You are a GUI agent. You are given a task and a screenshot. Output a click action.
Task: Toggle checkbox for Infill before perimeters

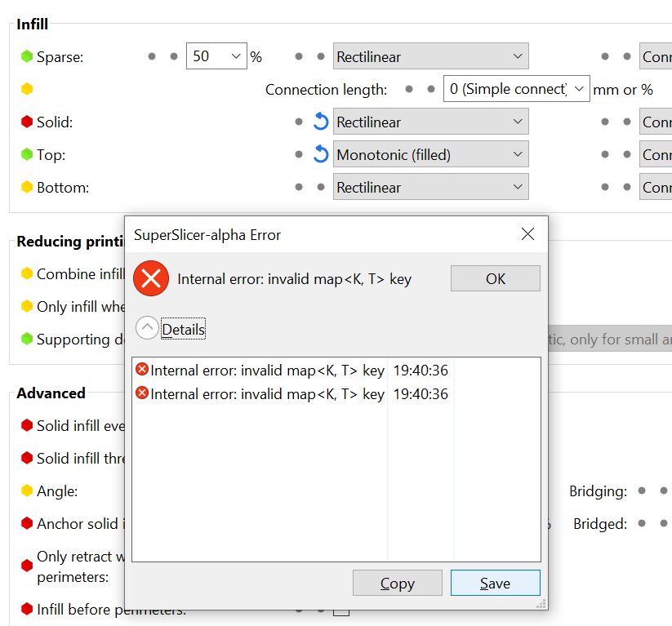[x=341, y=612]
